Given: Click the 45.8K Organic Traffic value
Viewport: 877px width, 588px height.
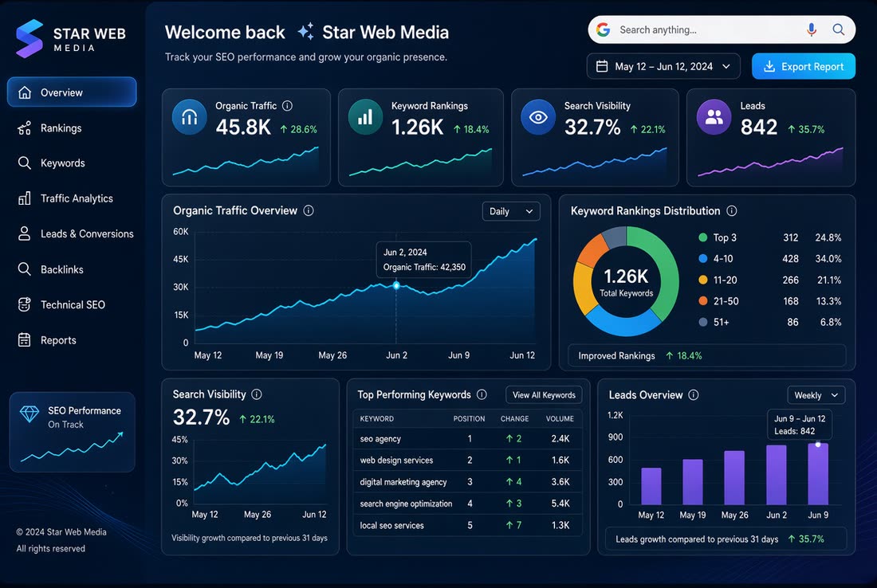Looking at the screenshot, I should [243, 127].
